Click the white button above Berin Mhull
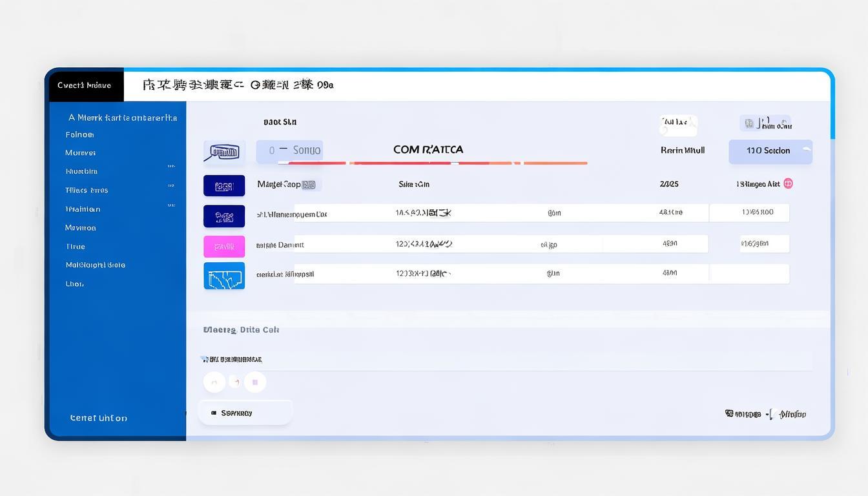Viewport: 868px width, 496px height. tap(678, 125)
